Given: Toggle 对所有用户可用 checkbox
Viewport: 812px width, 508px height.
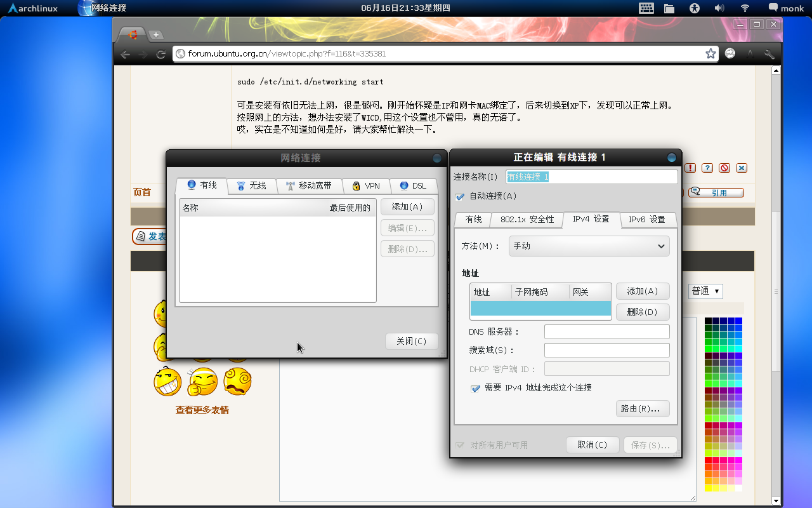Looking at the screenshot, I should (x=461, y=445).
